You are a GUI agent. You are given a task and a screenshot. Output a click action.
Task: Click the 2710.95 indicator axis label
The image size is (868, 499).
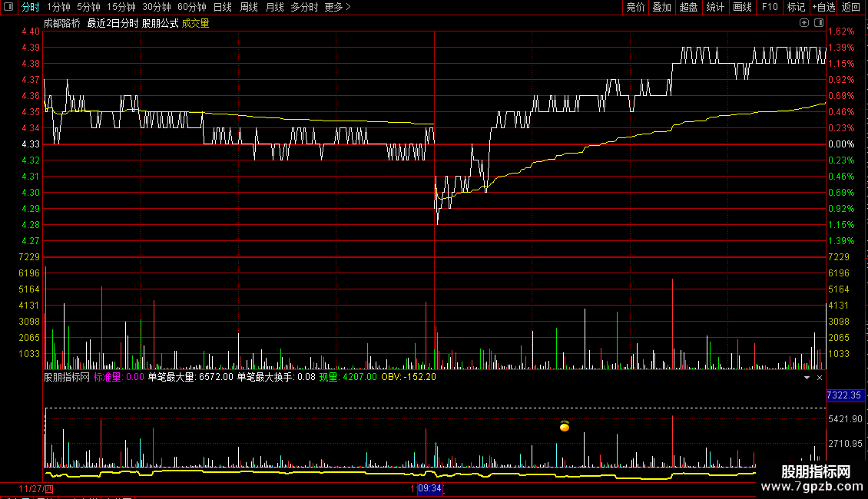tap(845, 444)
